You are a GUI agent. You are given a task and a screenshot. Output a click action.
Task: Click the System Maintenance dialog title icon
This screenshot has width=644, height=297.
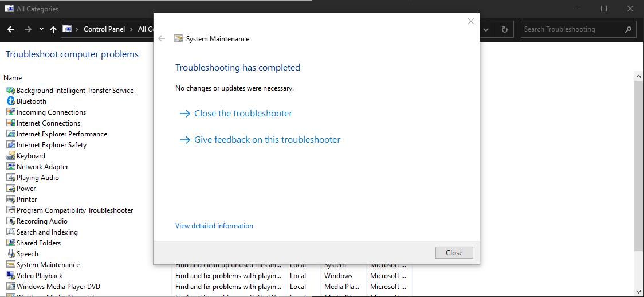click(x=179, y=38)
